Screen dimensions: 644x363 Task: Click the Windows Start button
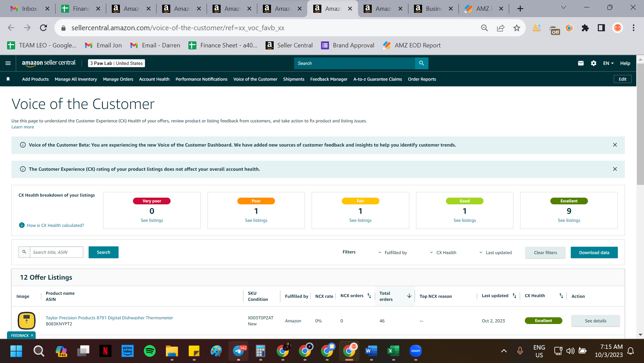(x=16, y=351)
